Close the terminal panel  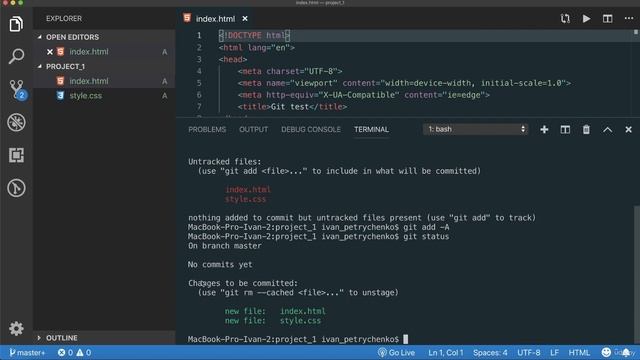click(628, 130)
